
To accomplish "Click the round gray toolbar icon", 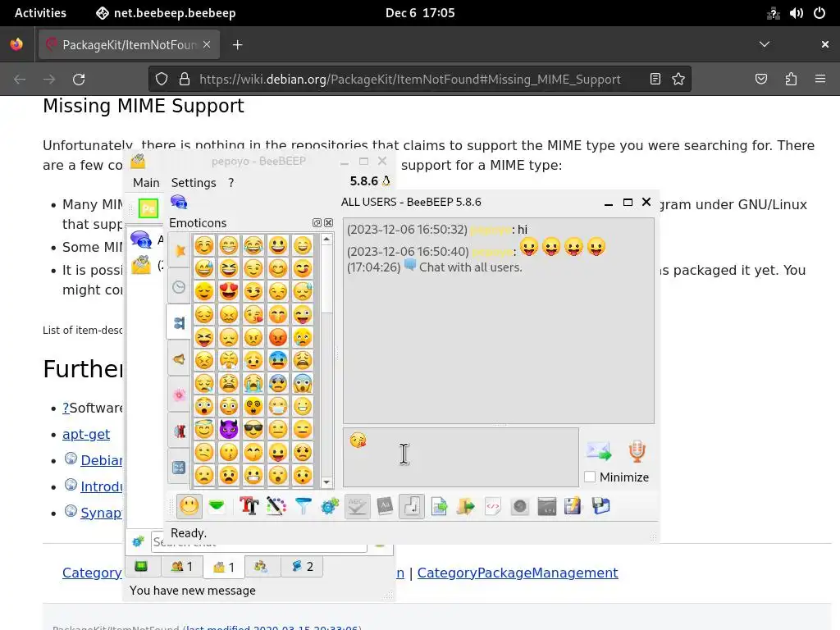I will (x=519, y=506).
